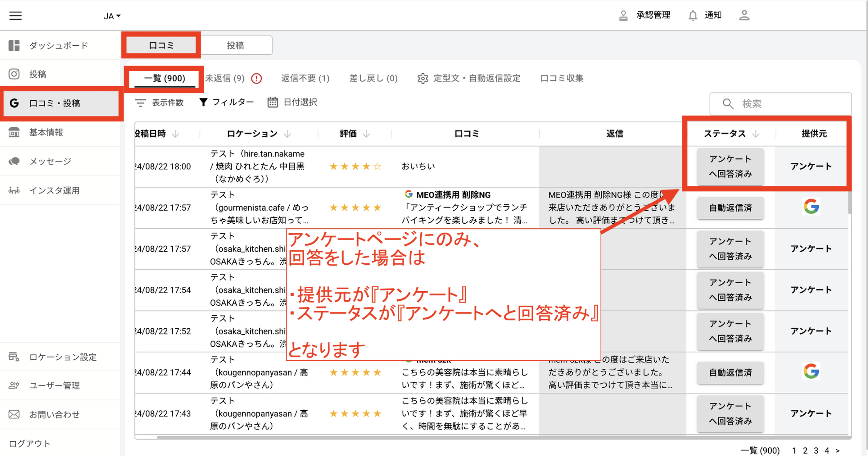Open the hamburger navigation menu
Image resolution: width=868 pixels, height=456 pixels.
[x=15, y=16]
